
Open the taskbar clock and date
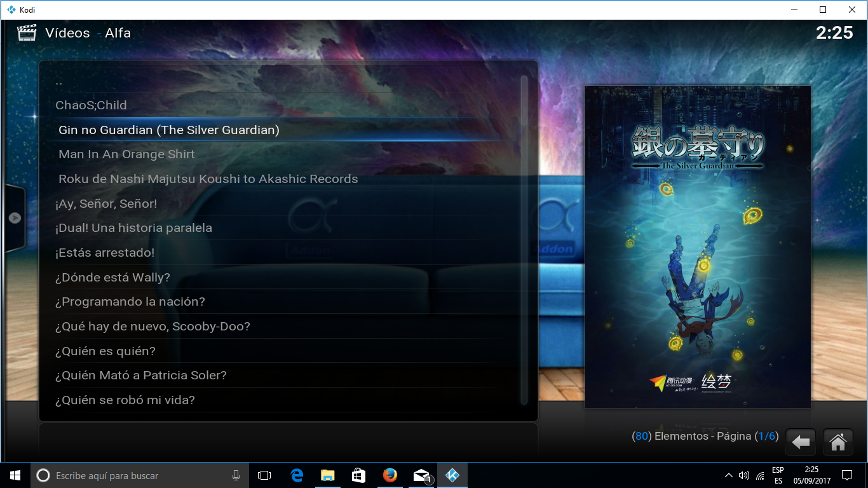click(x=811, y=475)
